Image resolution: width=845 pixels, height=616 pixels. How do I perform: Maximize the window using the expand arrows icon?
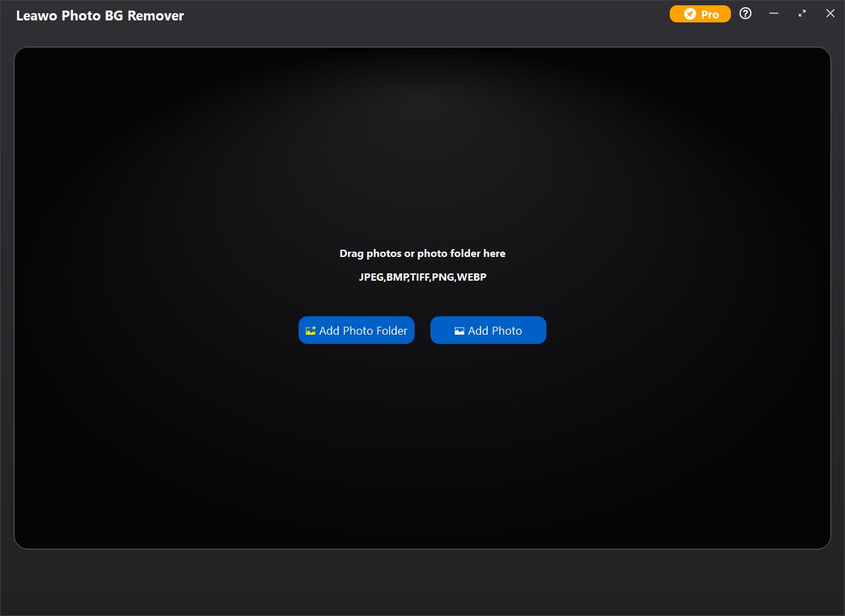point(802,14)
